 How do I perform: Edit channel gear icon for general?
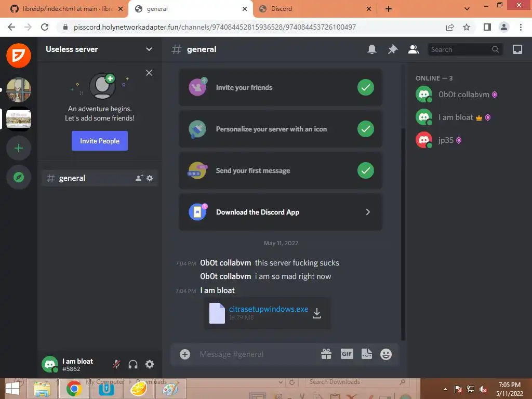[150, 178]
